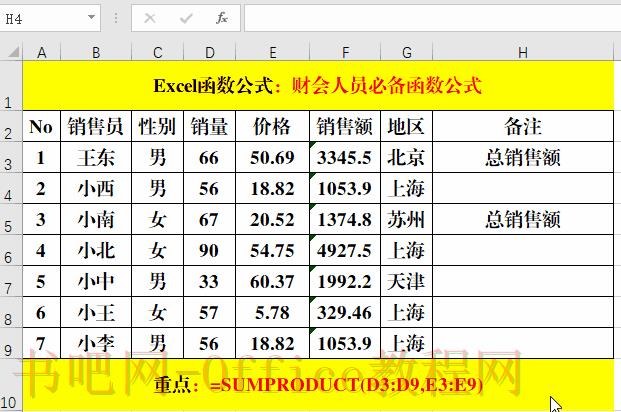Viewport: 621px width, 412px height.
Task: Click the quantity cell '90'
Action: click(210, 250)
